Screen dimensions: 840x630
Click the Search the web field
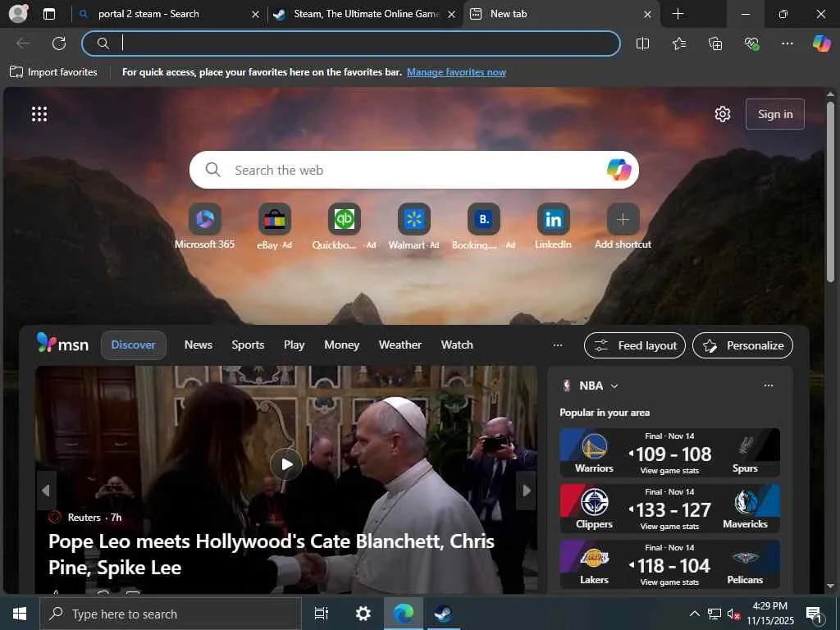pyautogui.click(x=413, y=170)
